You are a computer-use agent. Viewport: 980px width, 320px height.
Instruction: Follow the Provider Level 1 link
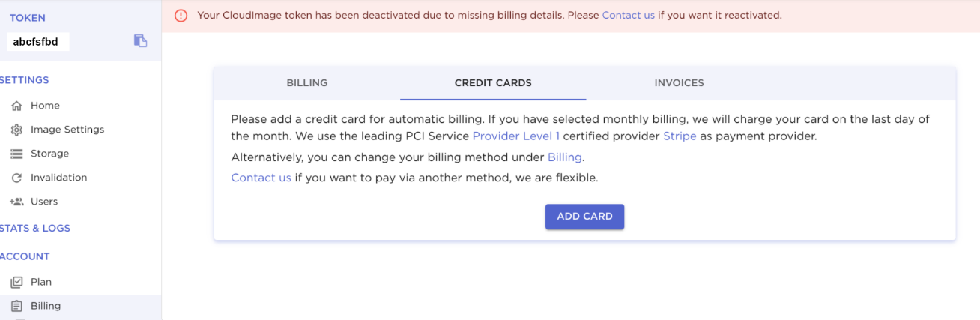click(x=515, y=136)
